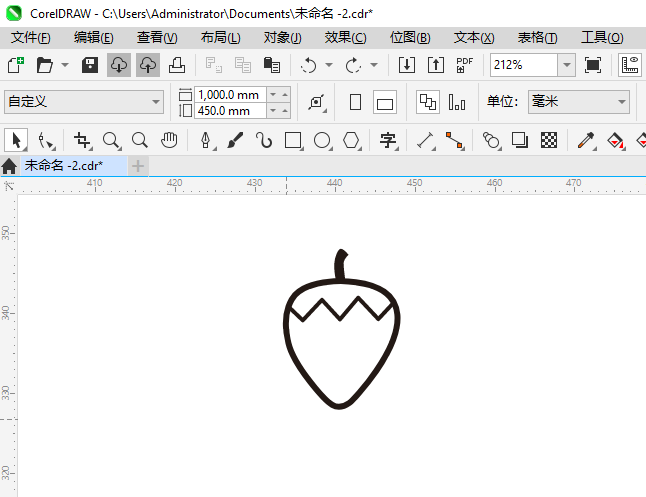
Task: Select the Text tool
Action: pyautogui.click(x=388, y=140)
